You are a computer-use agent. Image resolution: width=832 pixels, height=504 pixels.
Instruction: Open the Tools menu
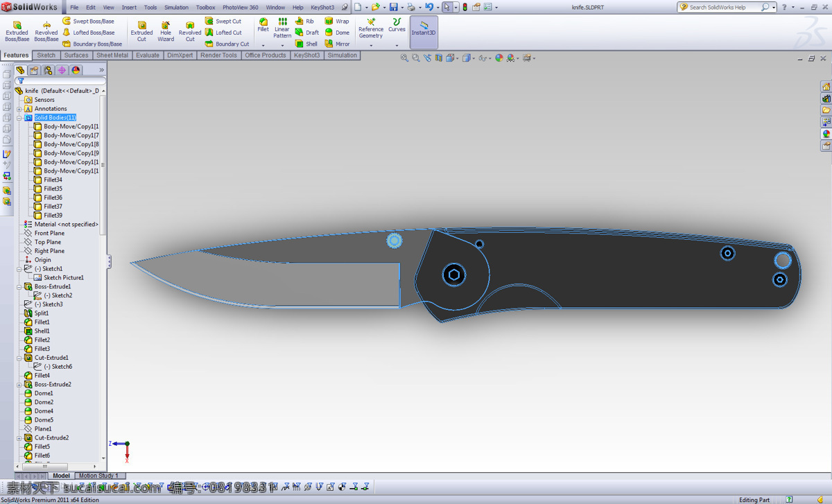click(150, 8)
